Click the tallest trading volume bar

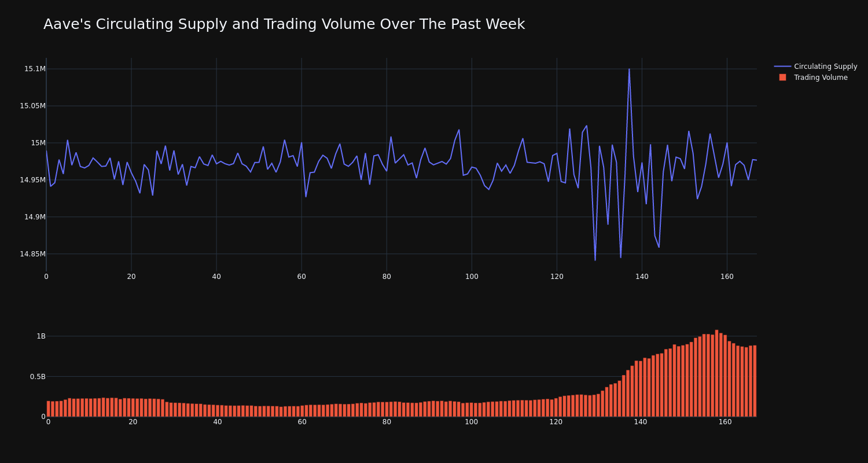(x=716, y=373)
